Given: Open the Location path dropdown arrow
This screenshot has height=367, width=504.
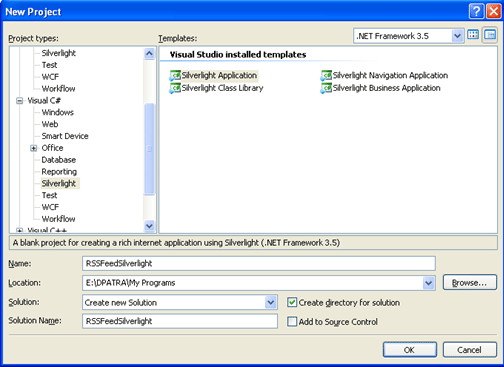Looking at the screenshot, I should pyautogui.click(x=428, y=283).
